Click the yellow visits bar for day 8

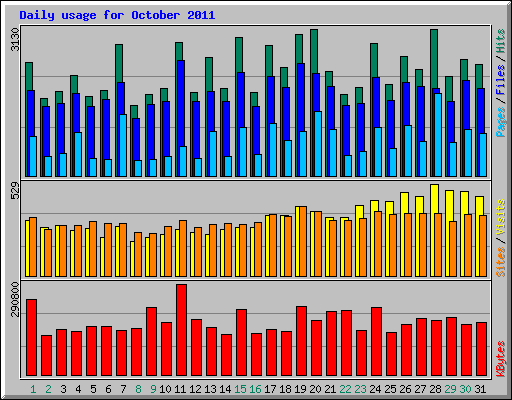(132, 259)
